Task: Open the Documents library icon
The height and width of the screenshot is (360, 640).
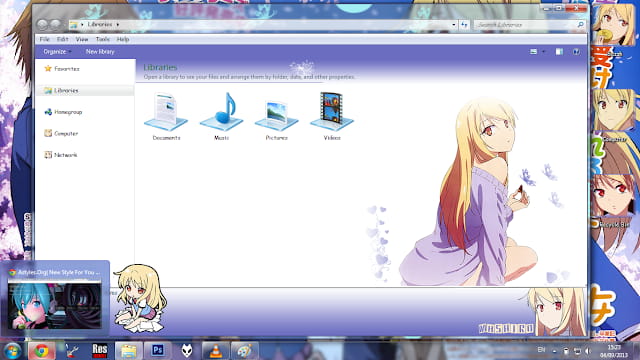Action: pyautogui.click(x=166, y=116)
